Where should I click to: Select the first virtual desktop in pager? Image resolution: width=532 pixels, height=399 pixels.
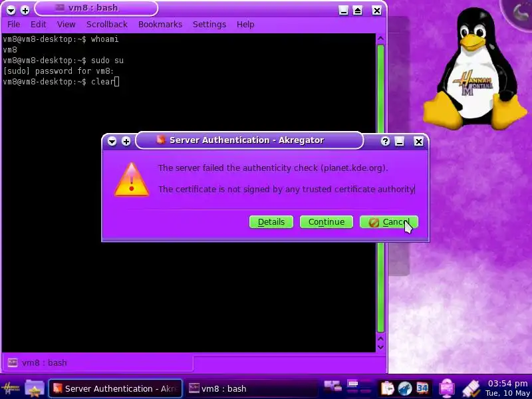pos(353,384)
